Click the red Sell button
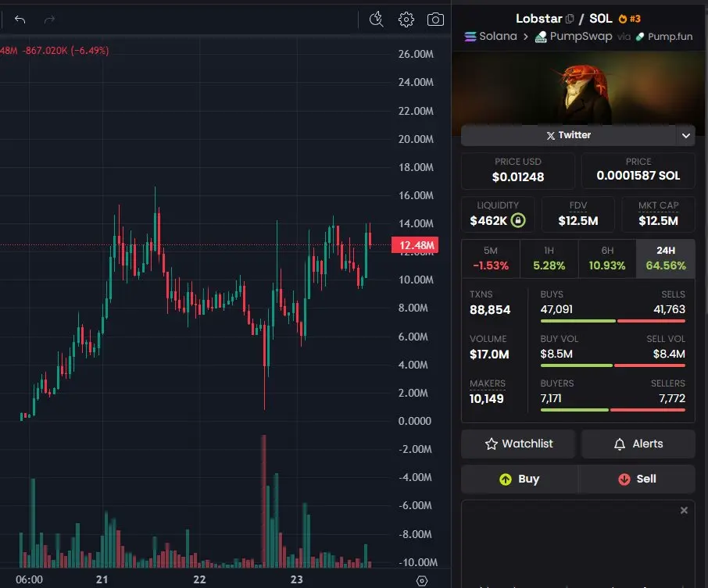Image resolution: width=708 pixels, height=588 pixels. point(637,479)
